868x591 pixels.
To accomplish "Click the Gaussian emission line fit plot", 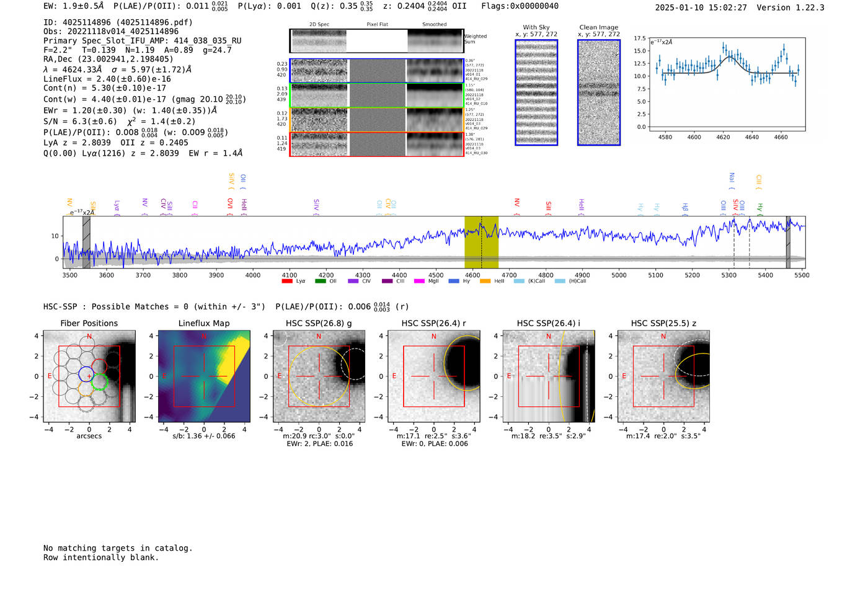I will point(727,84).
